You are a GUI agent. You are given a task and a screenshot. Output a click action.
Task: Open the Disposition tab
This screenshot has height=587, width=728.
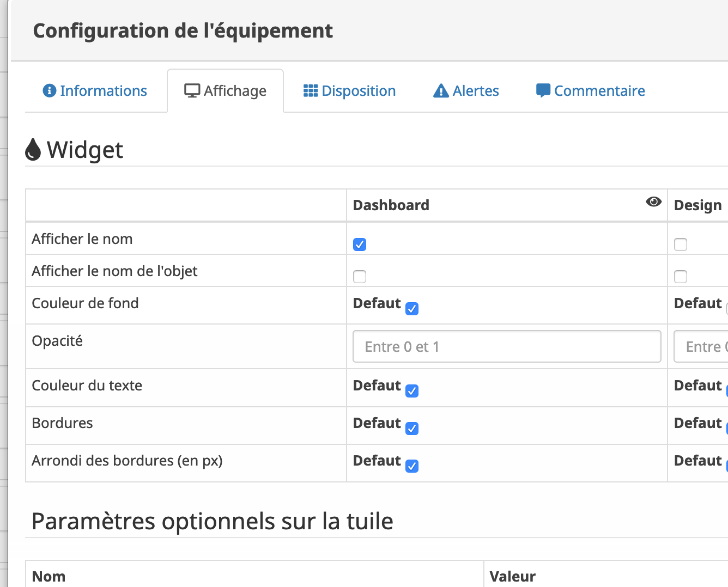tap(349, 91)
